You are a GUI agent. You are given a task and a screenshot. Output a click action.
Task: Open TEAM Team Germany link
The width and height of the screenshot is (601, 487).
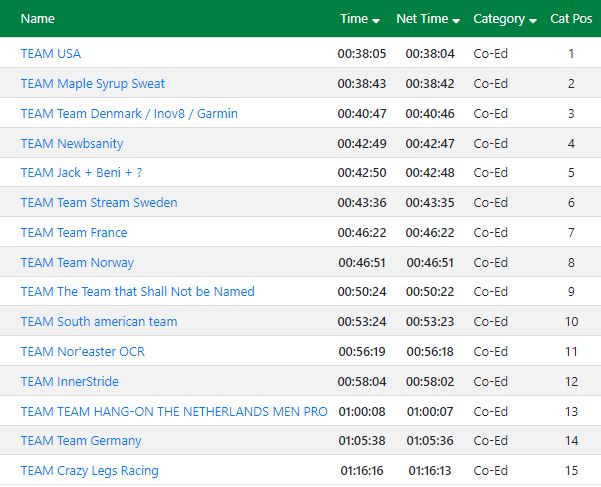pyautogui.click(x=81, y=441)
